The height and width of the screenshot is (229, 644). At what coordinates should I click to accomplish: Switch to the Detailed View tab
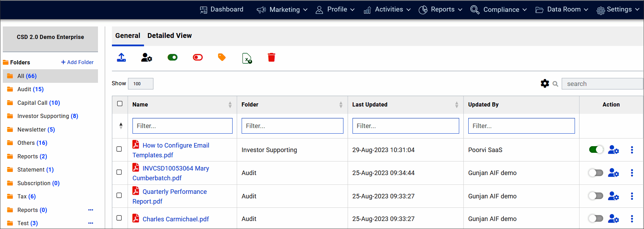click(169, 35)
